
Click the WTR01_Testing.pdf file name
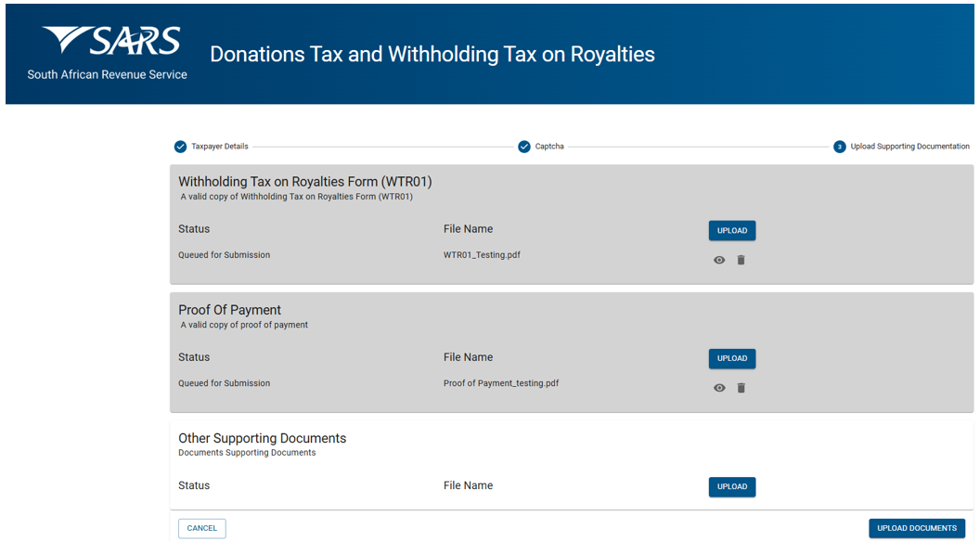[x=482, y=255]
